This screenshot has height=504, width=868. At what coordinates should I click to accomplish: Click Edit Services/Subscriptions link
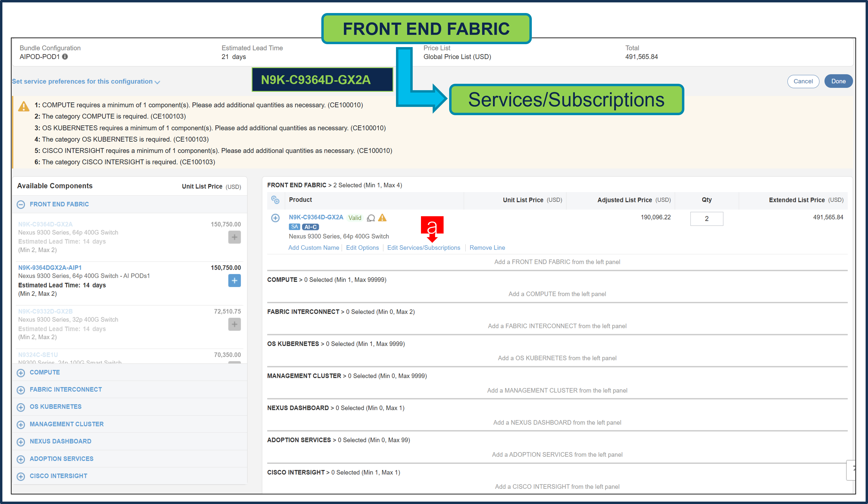(423, 248)
